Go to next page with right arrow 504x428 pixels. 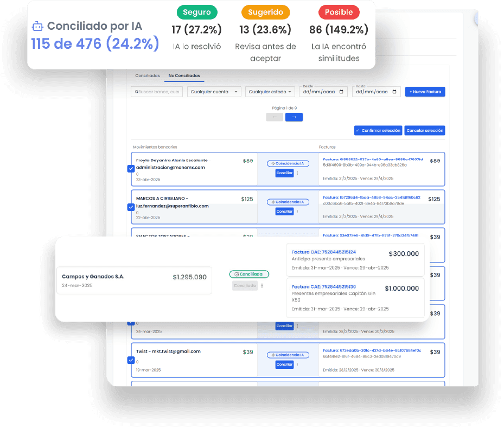(294, 117)
